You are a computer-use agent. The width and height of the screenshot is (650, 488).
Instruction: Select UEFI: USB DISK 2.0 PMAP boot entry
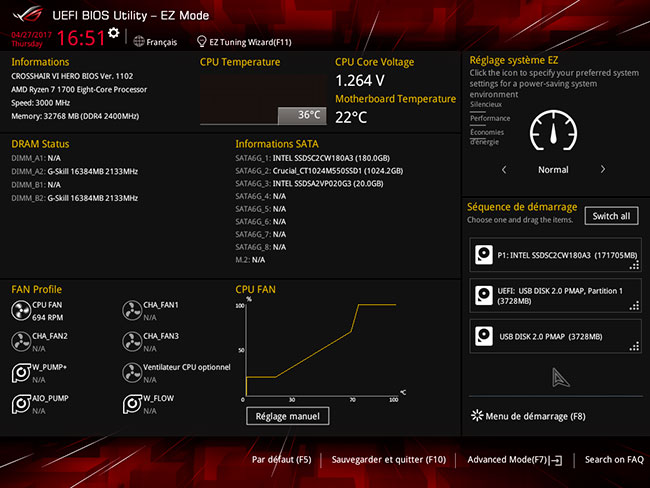(x=555, y=296)
